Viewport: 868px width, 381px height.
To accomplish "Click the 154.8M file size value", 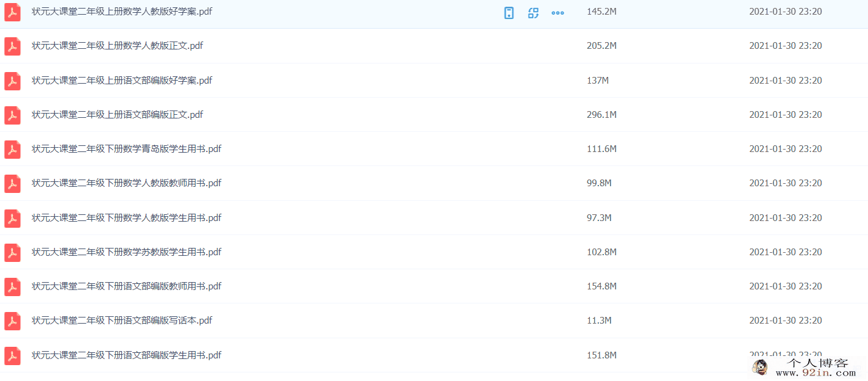I will (x=601, y=286).
